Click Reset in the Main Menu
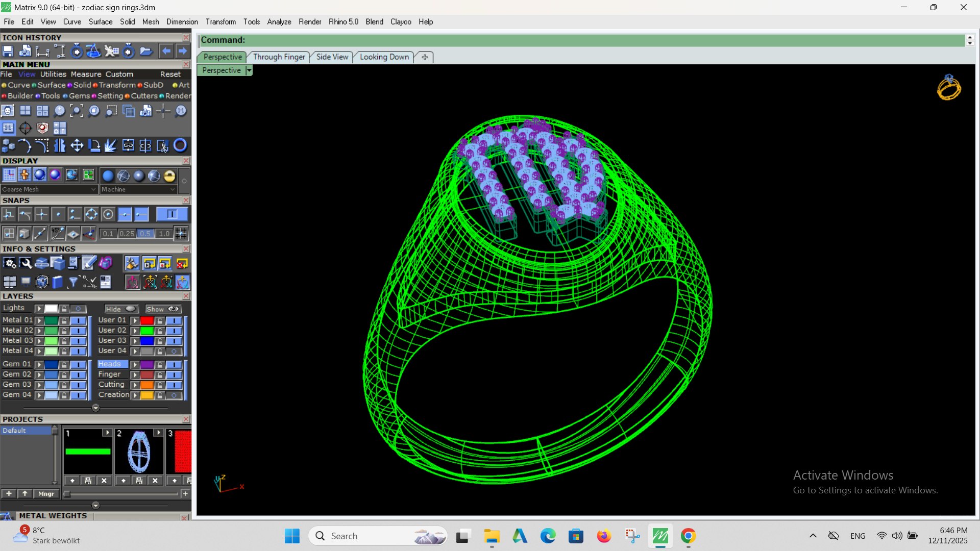Screen dimensions: 980x551 [170, 74]
